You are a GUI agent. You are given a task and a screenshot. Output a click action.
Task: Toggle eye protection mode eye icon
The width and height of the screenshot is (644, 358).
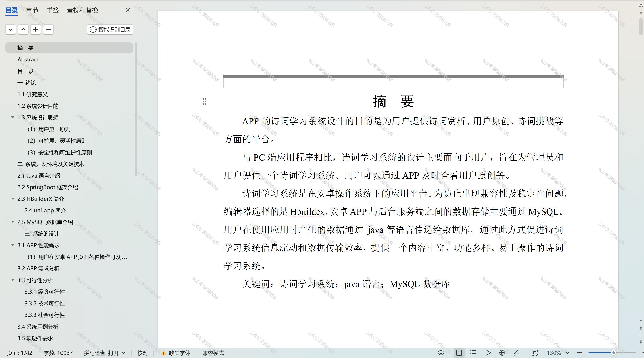click(441, 353)
